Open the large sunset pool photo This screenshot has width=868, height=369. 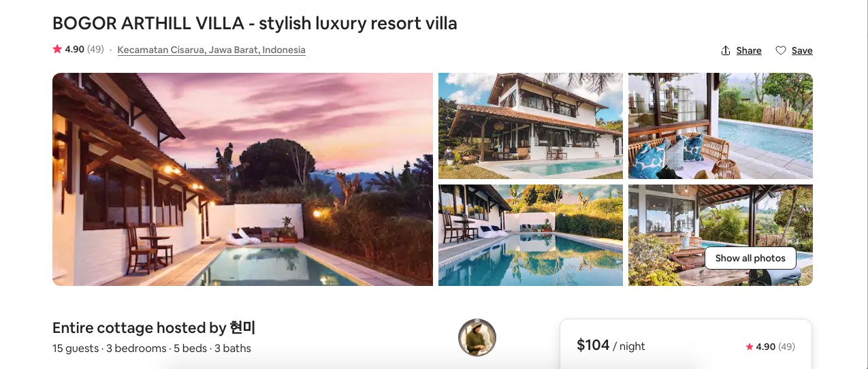pyautogui.click(x=242, y=179)
